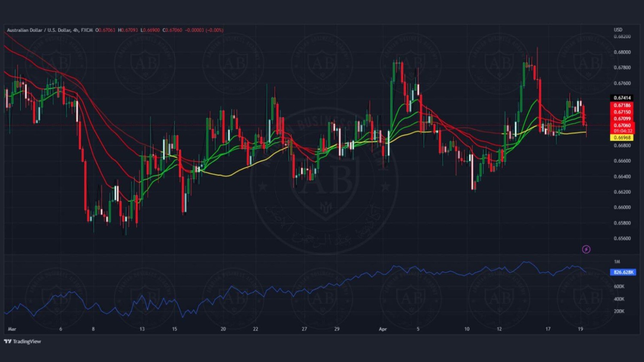
Task: Click date 17 on time axis
Action: pos(548,329)
